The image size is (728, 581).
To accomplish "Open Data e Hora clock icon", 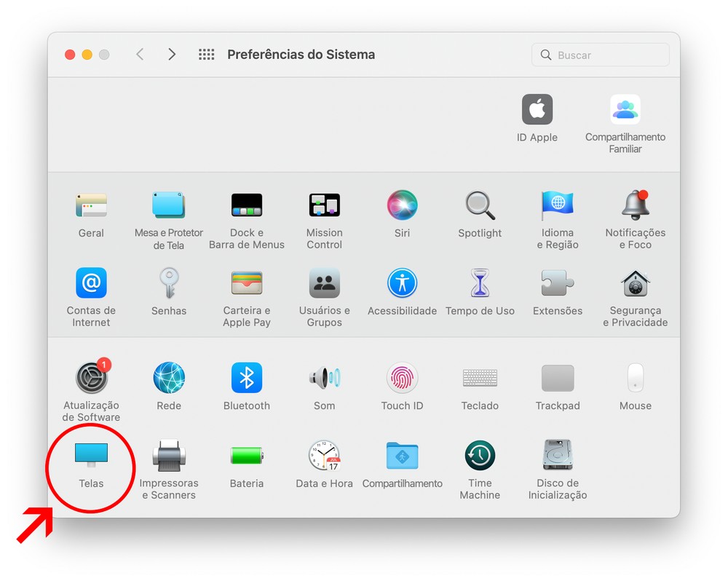I will click(x=324, y=455).
